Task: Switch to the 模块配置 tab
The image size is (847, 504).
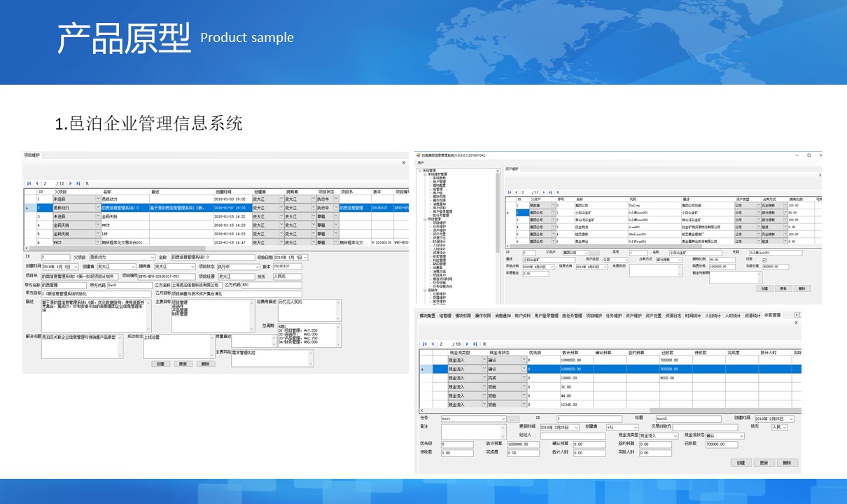Action: [x=427, y=315]
